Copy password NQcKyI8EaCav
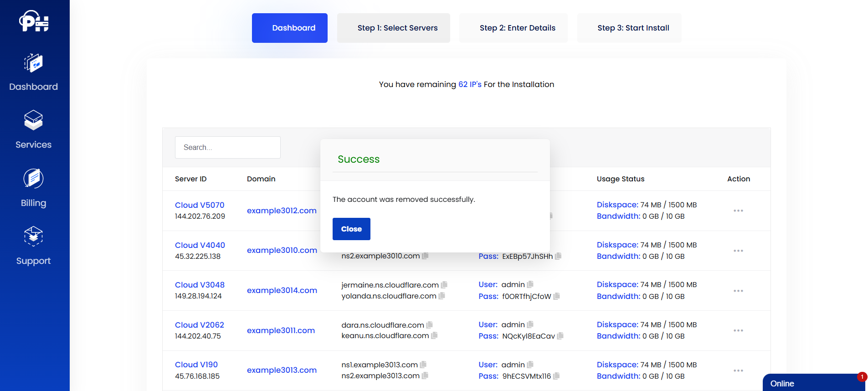 [x=560, y=336]
